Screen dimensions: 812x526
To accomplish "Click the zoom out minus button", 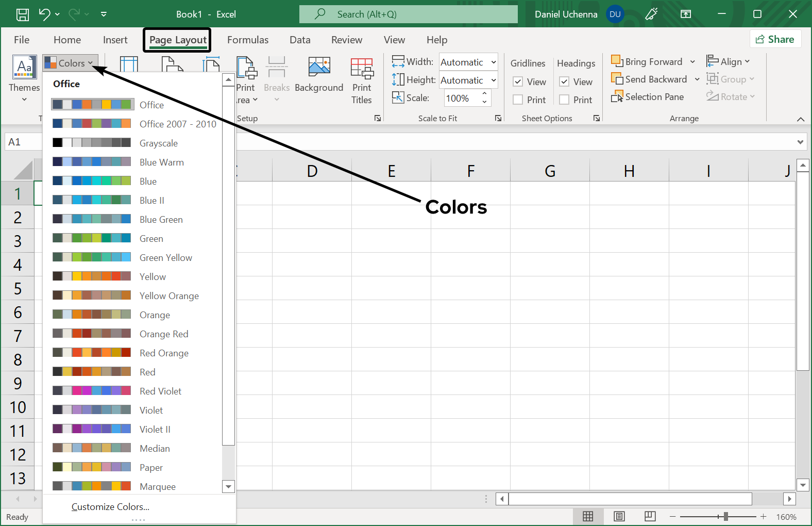I will coord(672,516).
